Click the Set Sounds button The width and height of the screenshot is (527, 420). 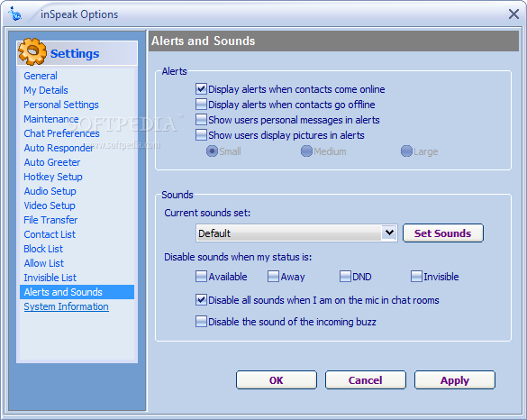(443, 233)
